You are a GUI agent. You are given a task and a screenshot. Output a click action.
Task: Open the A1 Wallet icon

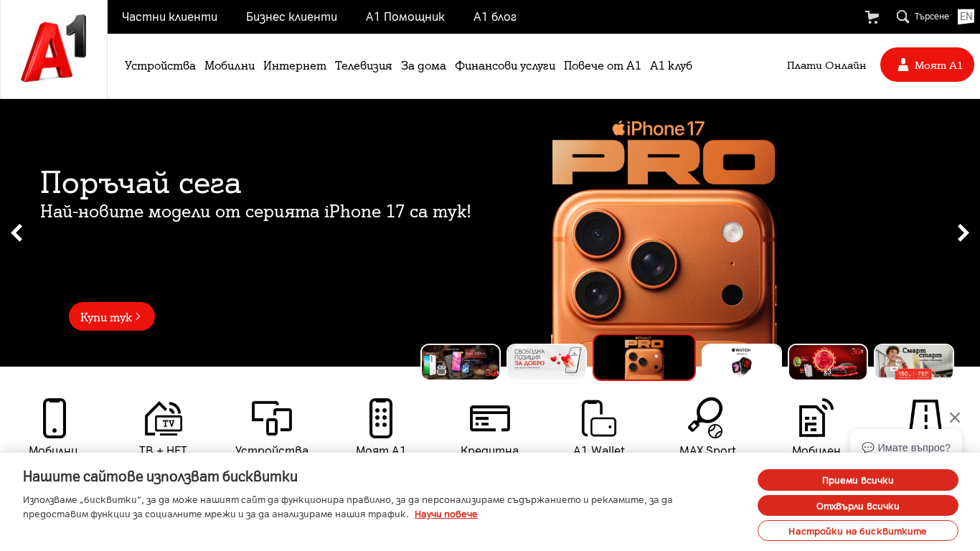tap(599, 418)
